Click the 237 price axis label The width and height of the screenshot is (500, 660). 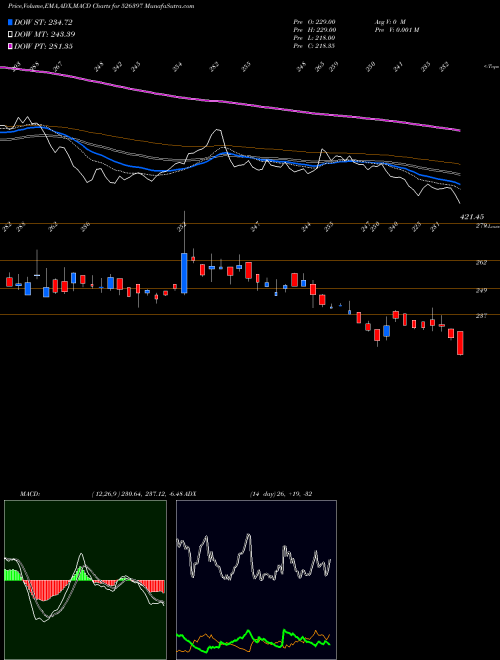(481, 316)
